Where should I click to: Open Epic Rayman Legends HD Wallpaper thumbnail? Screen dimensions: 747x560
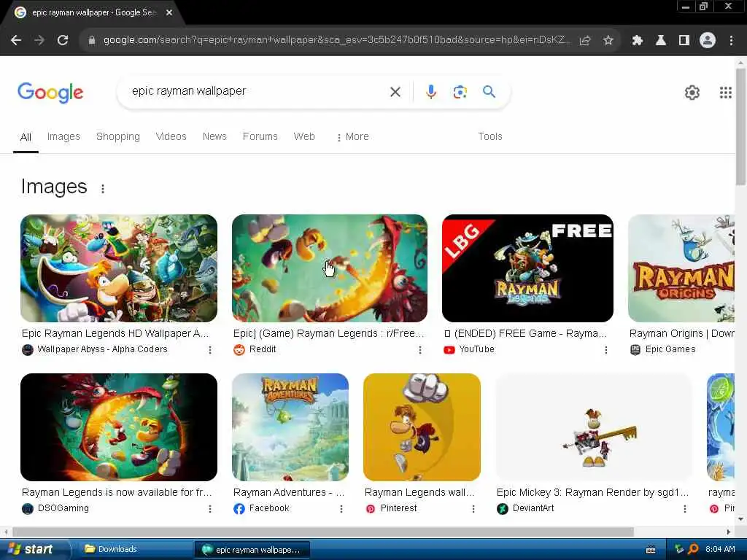click(x=119, y=268)
